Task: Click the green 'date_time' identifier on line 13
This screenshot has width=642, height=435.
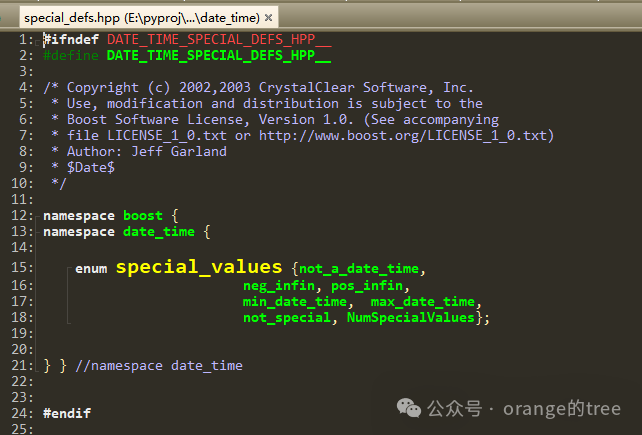Action: [159, 231]
